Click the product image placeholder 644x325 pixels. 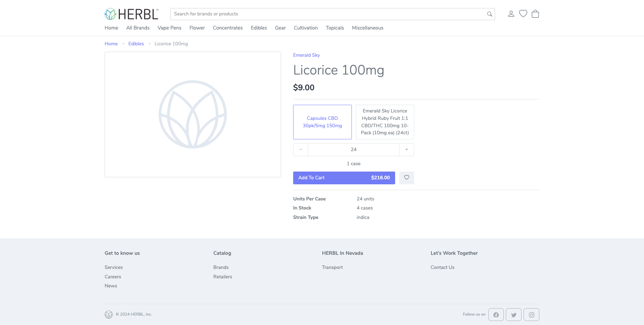click(193, 114)
